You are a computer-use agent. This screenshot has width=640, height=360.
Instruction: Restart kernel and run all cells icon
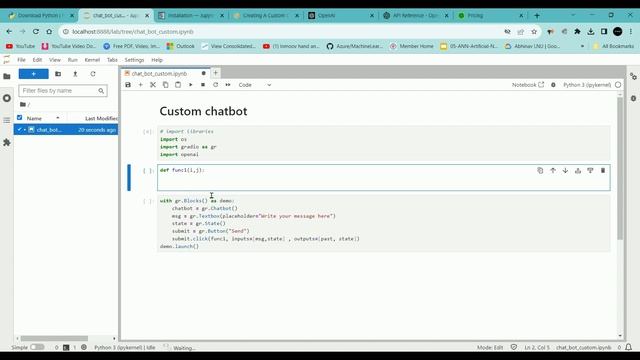(x=228, y=85)
